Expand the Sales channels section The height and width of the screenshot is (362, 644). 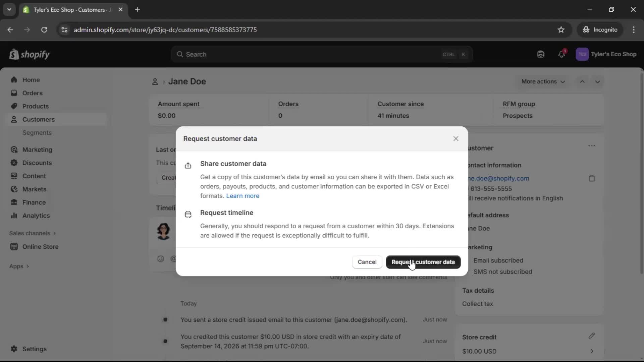tap(32, 233)
